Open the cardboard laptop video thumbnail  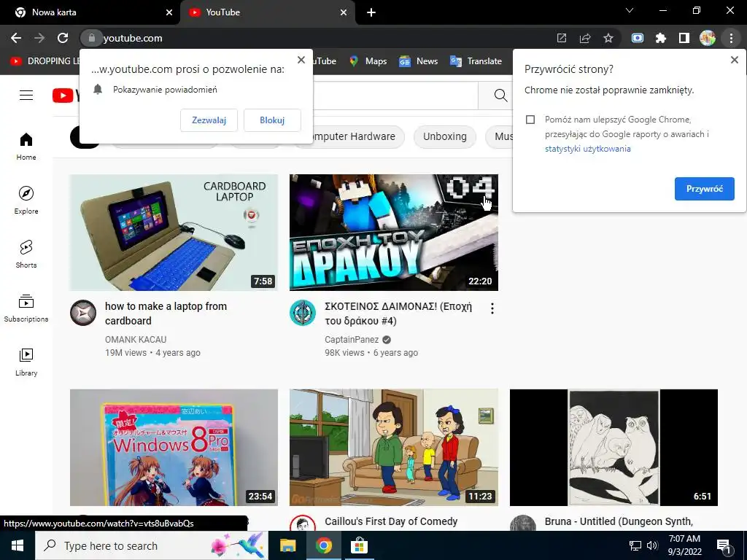coord(174,233)
